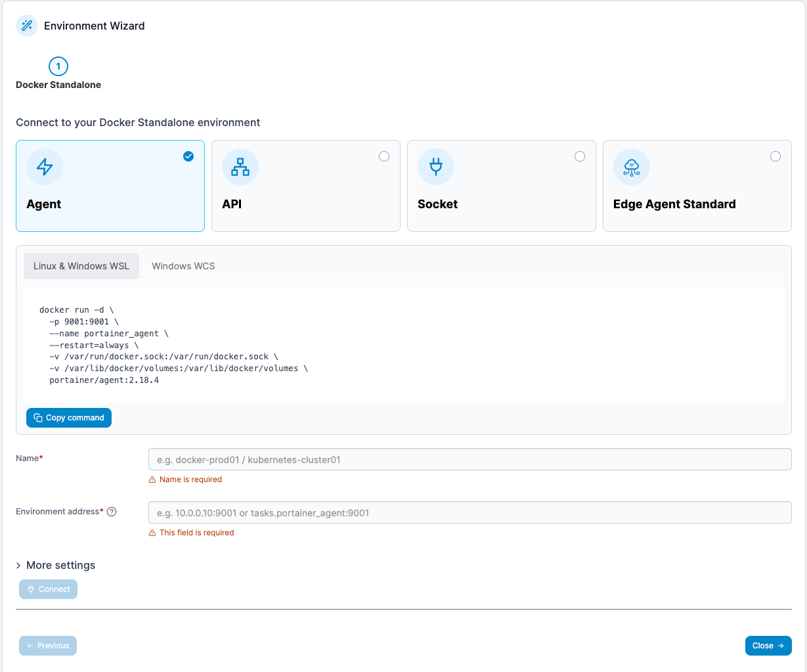Click the docker.sock volume mount line
Image resolution: width=807 pixels, height=672 pixels.
[164, 357]
